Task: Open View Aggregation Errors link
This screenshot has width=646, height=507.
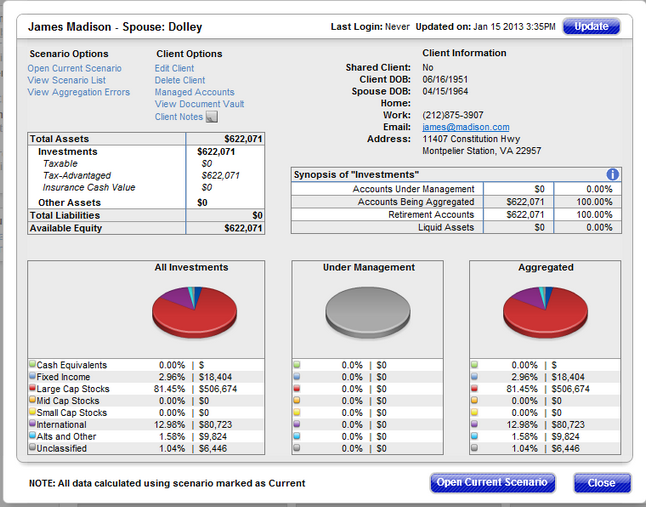Action: 79,92
